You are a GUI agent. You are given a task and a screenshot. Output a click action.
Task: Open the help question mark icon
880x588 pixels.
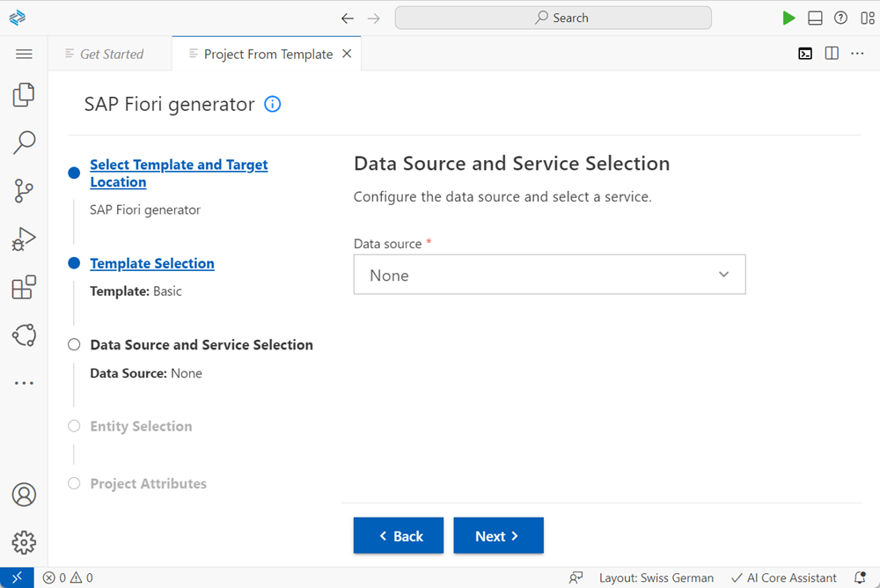[840, 18]
